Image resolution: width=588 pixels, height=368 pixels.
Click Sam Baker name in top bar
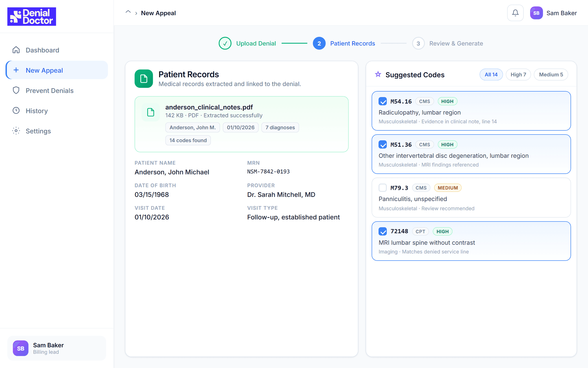(x=562, y=13)
